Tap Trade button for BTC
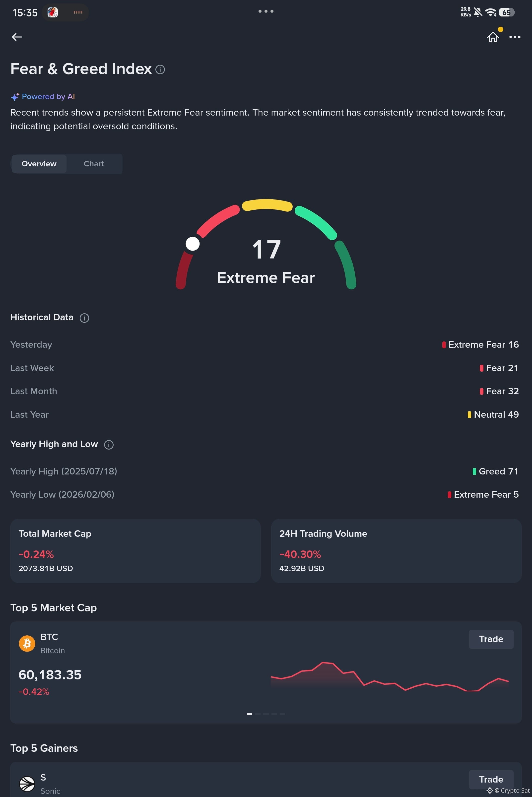The height and width of the screenshot is (797, 532). [x=491, y=639]
